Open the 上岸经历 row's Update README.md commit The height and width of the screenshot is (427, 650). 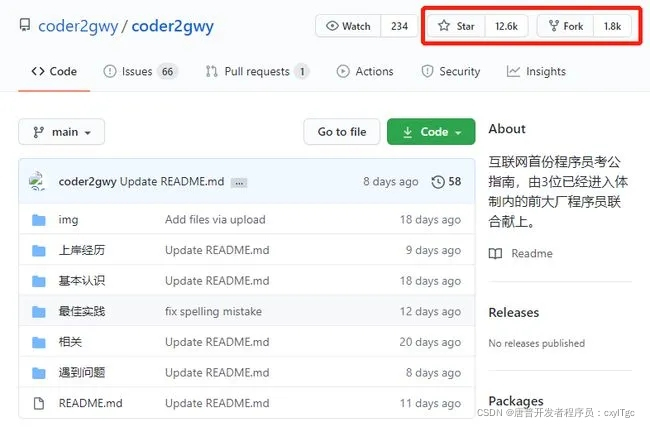(217, 250)
